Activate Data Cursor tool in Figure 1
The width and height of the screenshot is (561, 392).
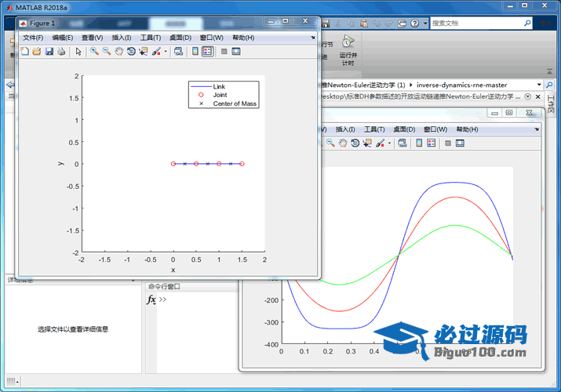pyautogui.click(x=144, y=52)
